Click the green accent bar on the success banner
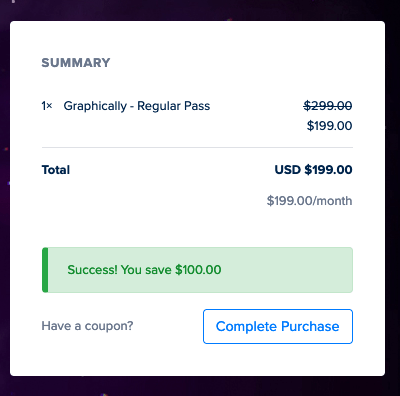 (45, 270)
